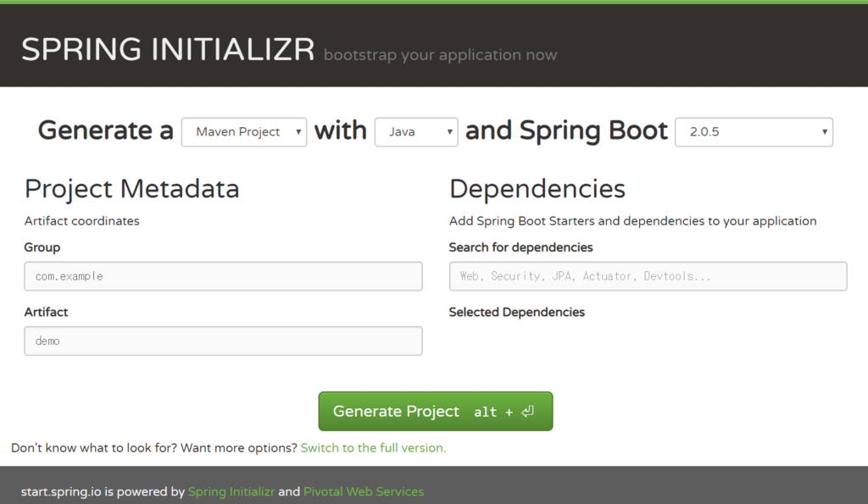Focus the Group input field
Screen dimensions: 868x504
pyautogui.click(x=223, y=276)
